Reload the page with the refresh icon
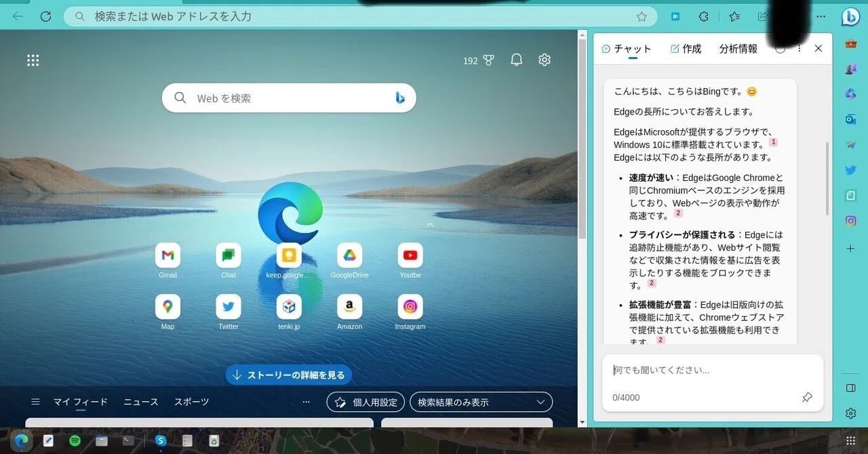The height and width of the screenshot is (454, 868). [x=45, y=16]
